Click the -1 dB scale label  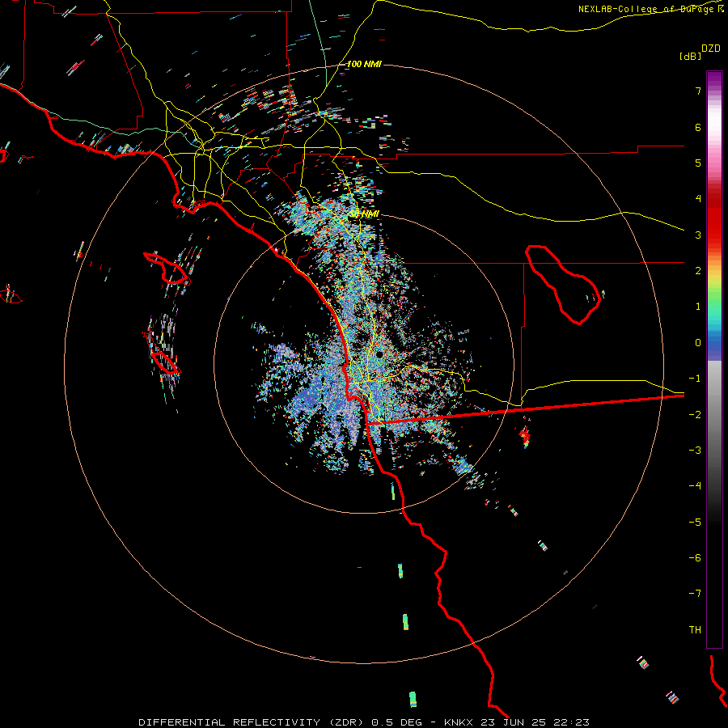695,379
